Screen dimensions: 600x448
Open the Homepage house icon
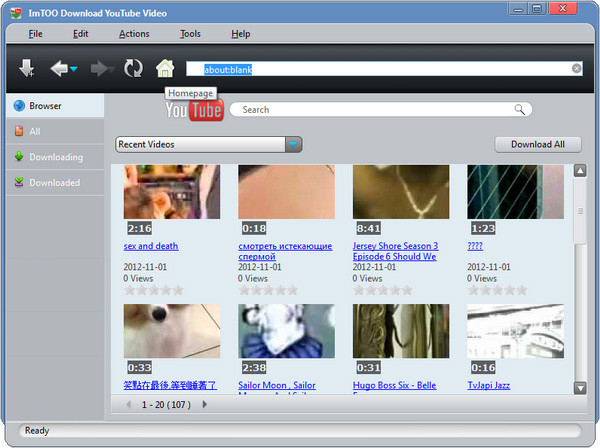coord(165,68)
